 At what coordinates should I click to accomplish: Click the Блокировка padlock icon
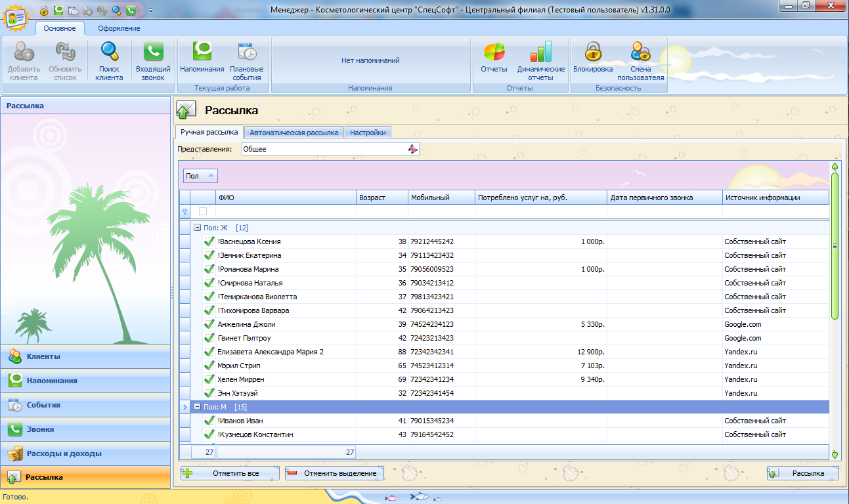593,52
